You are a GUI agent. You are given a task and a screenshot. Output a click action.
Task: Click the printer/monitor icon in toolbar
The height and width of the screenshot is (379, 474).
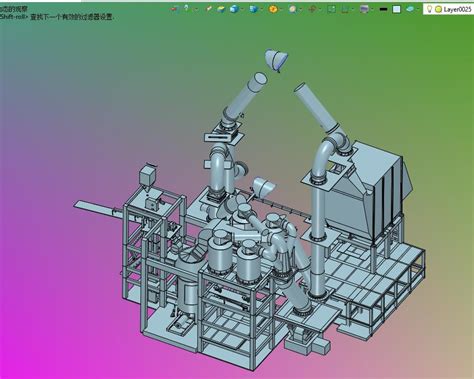pos(364,9)
